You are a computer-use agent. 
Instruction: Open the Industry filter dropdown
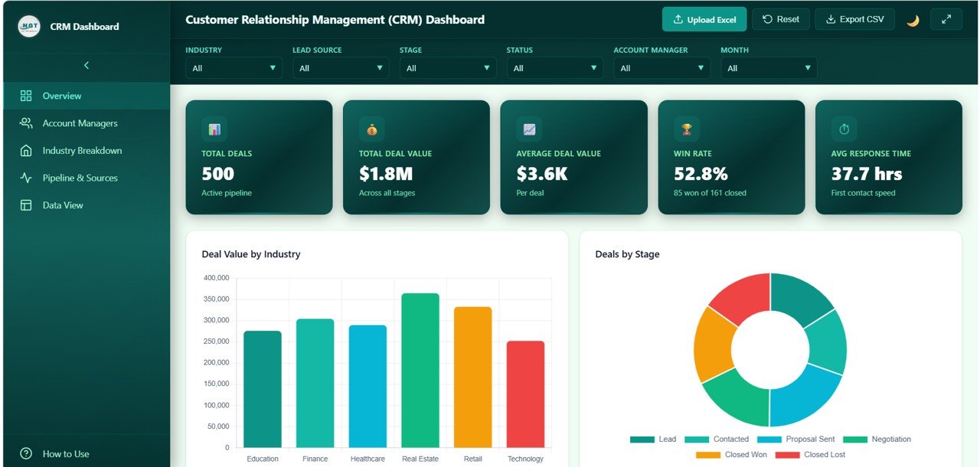tap(234, 67)
